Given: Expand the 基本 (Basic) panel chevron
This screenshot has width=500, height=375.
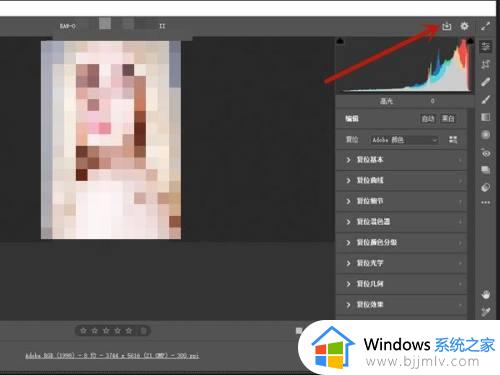Looking at the screenshot, I should (348, 160).
